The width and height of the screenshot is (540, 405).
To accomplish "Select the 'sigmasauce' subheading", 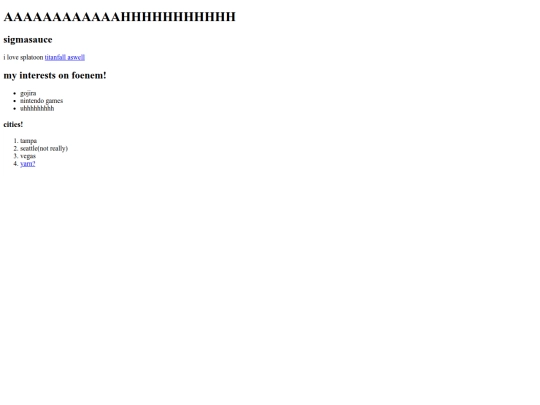I will tap(28, 40).
